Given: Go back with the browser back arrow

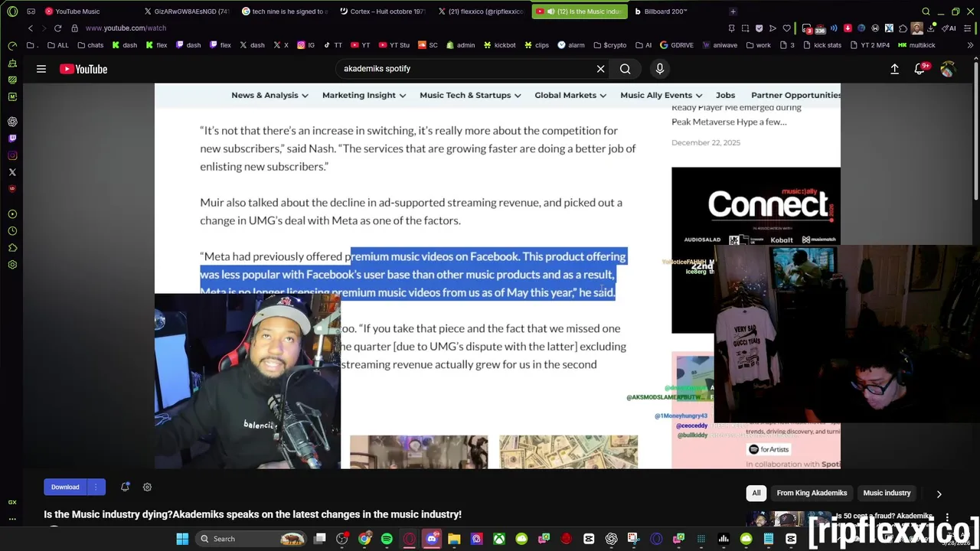Looking at the screenshot, I should pyautogui.click(x=31, y=28).
